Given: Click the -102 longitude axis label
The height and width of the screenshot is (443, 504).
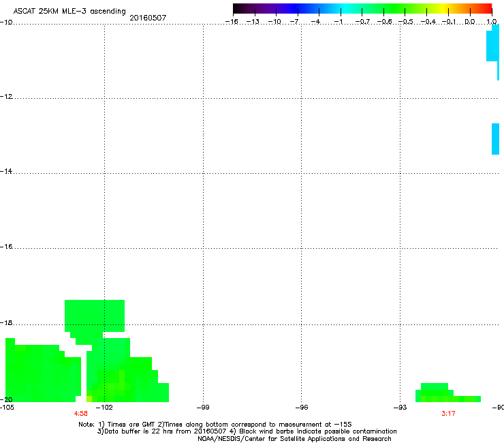Looking at the screenshot, I should click(x=104, y=408).
